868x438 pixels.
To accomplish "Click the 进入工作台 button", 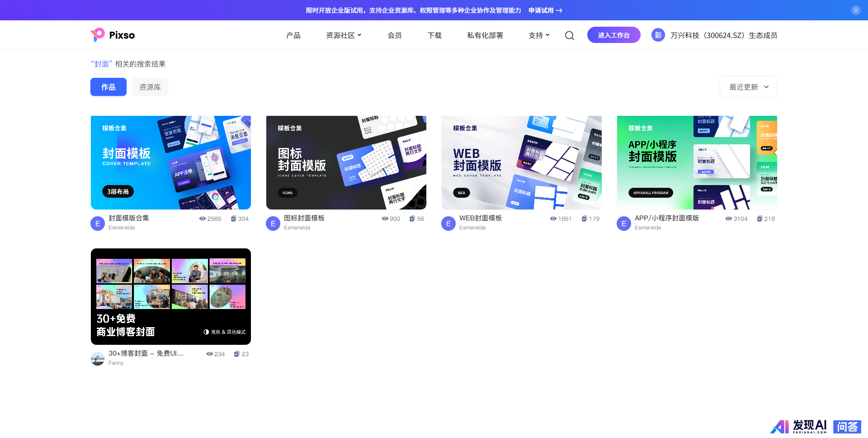I will coord(613,35).
